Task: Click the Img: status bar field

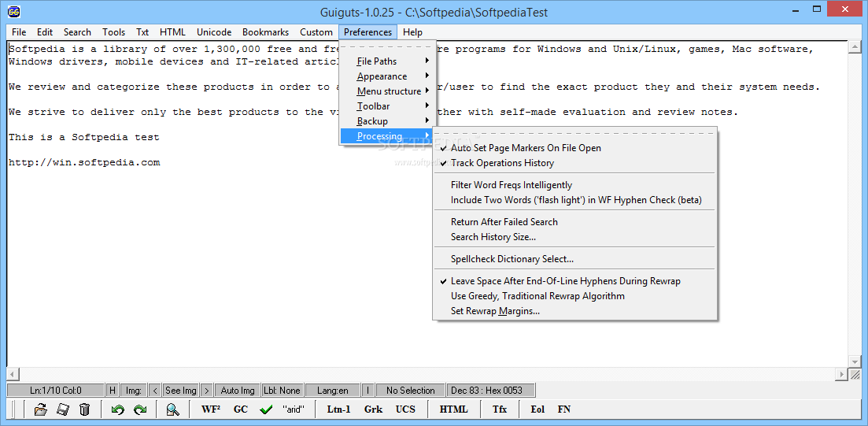Action: tap(134, 391)
